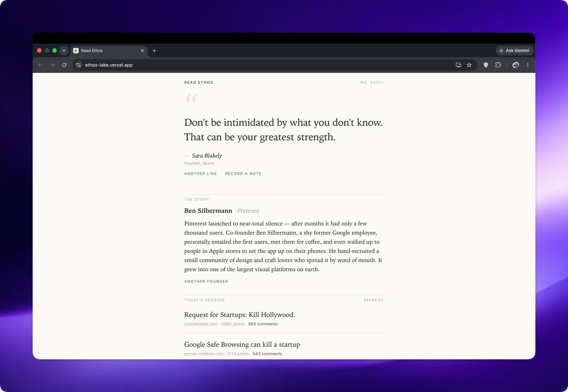Click ANOTHER LINE link under the quote

click(x=201, y=174)
